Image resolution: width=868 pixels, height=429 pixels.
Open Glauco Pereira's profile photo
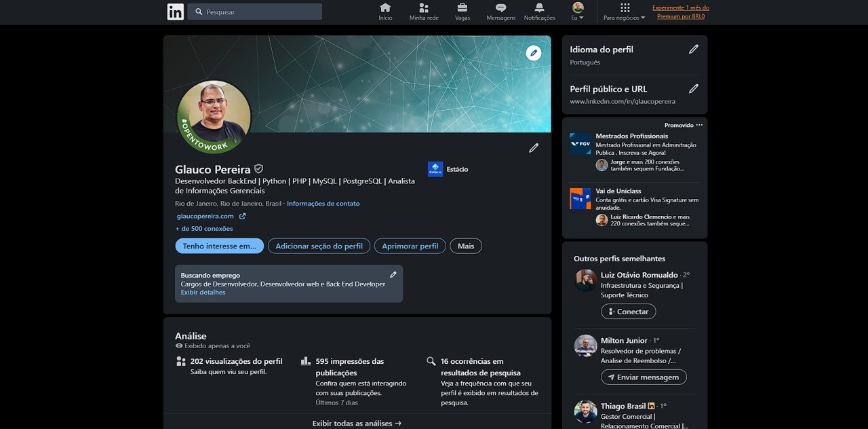214,116
